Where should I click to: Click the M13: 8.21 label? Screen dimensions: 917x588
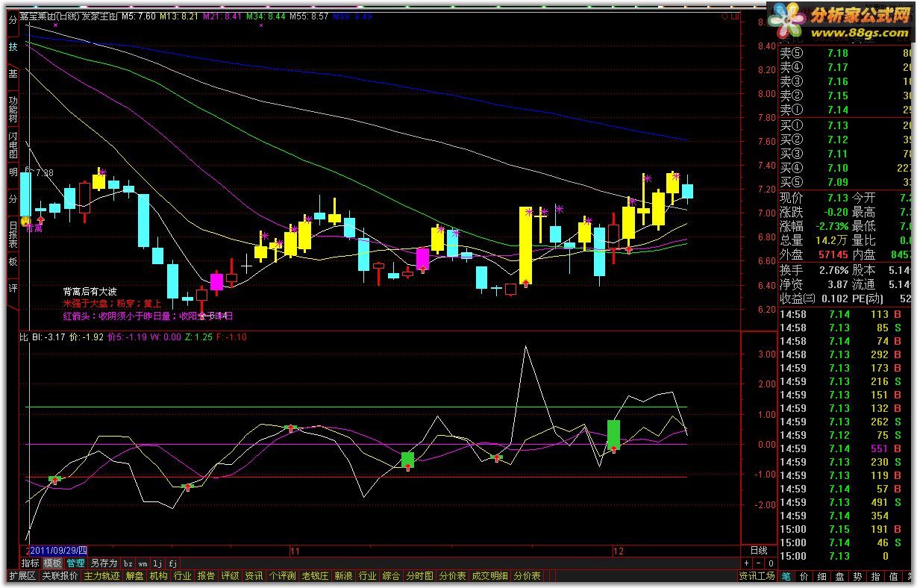click(x=178, y=16)
